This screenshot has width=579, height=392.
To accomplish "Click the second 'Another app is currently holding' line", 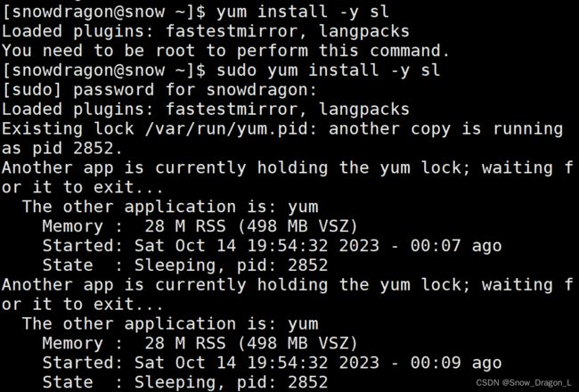I will (x=288, y=285).
